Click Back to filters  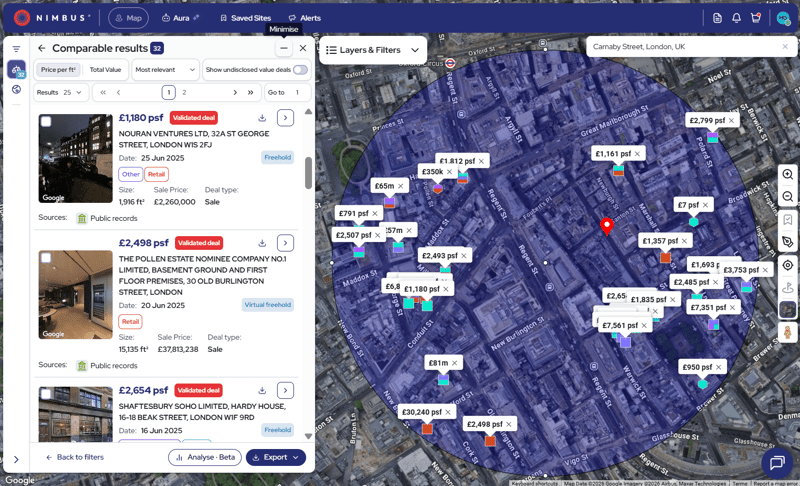click(x=75, y=457)
